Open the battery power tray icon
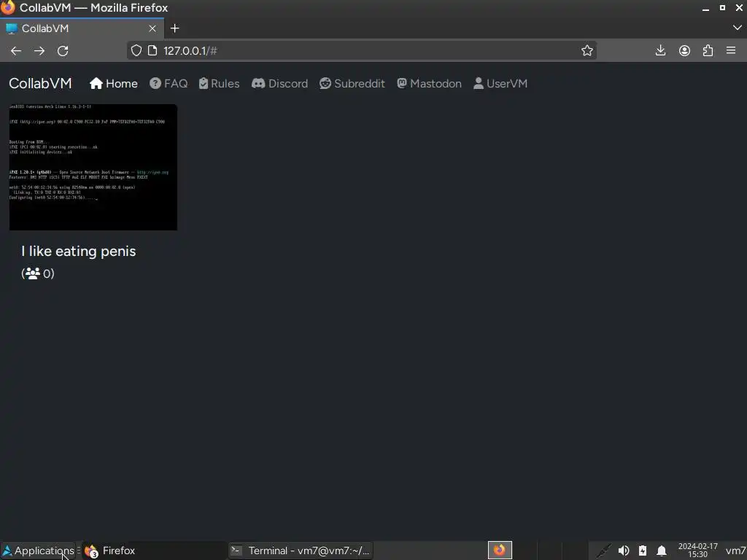The height and width of the screenshot is (560, 747). coord(643,551)
